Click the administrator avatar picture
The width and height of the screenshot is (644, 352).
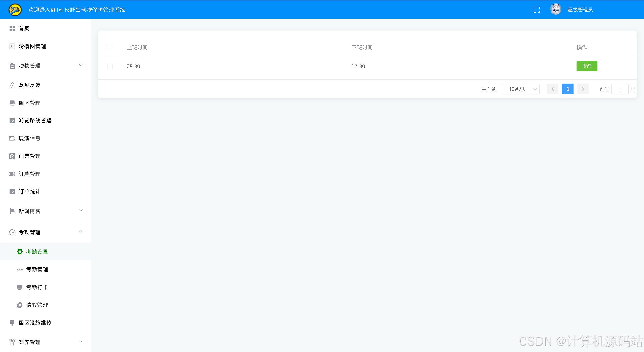coord(556,10)
